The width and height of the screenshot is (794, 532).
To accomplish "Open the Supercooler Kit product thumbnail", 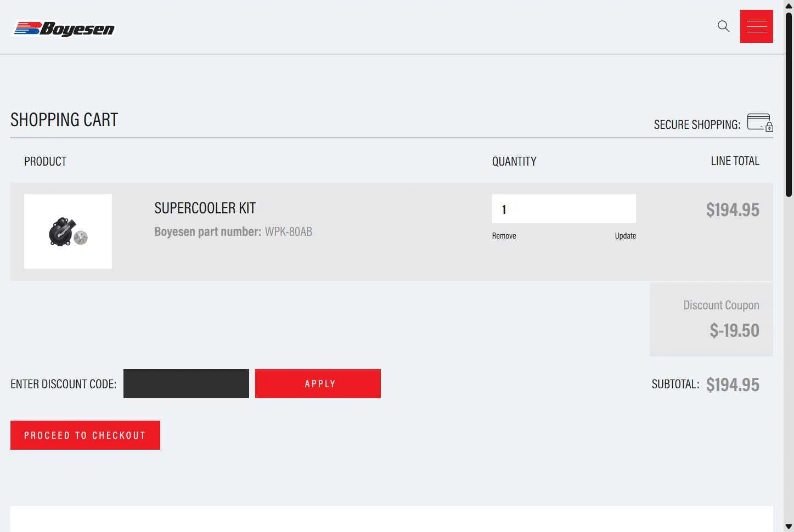I will [x=68, y=231].
